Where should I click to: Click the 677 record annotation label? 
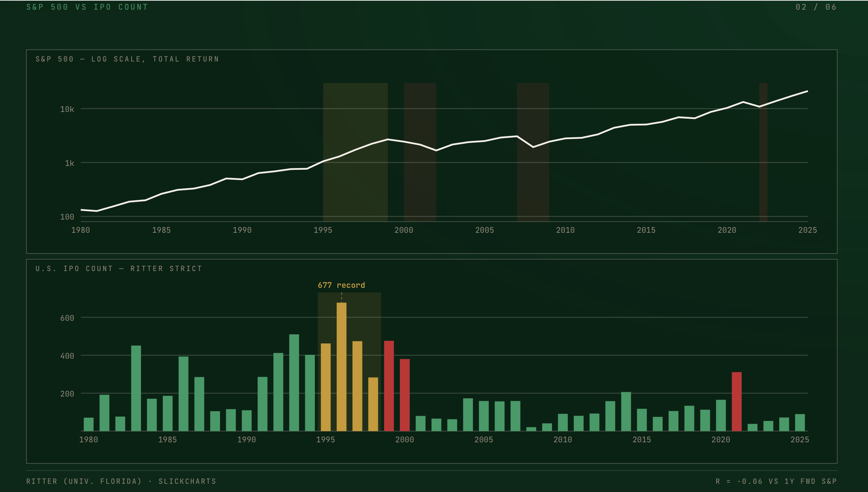coord(341,285)
